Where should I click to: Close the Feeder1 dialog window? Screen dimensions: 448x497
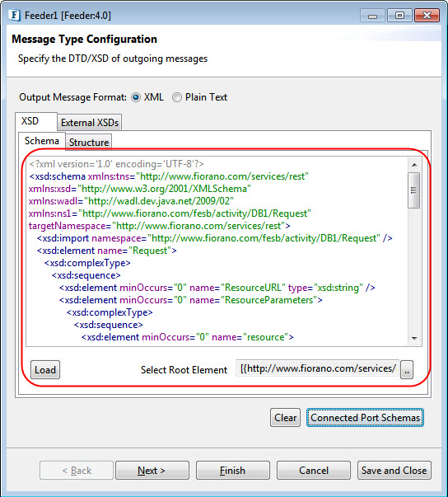tap(427, 16)
